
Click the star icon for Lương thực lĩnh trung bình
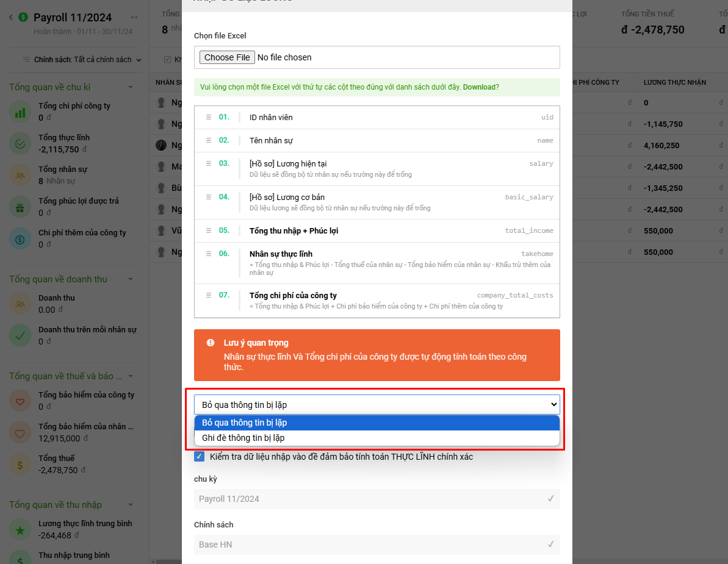coord(20,530)
